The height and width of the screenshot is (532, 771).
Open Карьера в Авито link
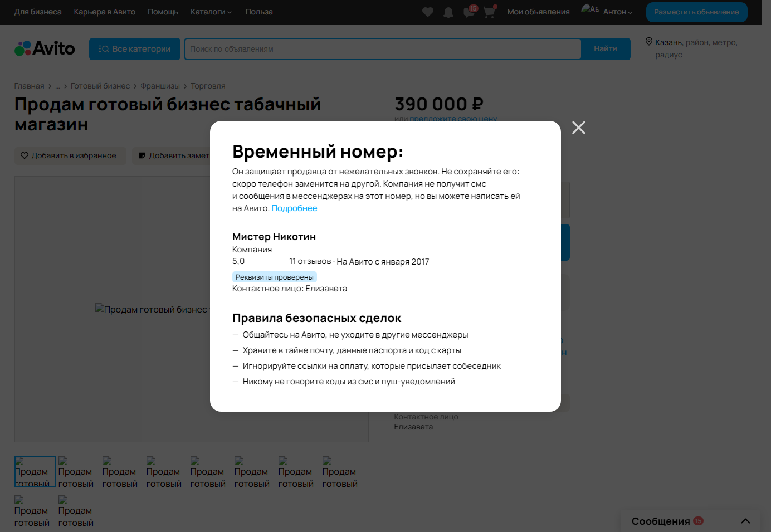[x=105, y=12]
